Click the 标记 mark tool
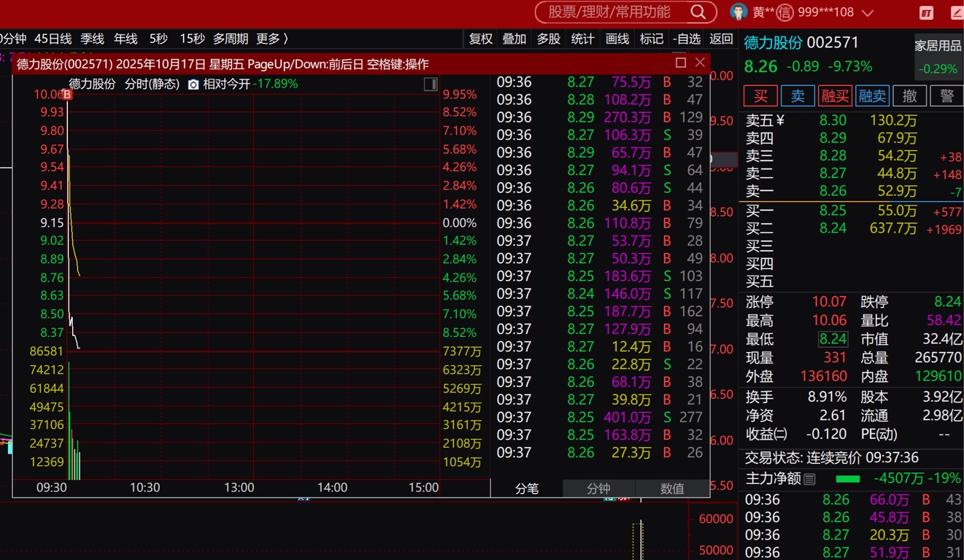 click(652, 39)
